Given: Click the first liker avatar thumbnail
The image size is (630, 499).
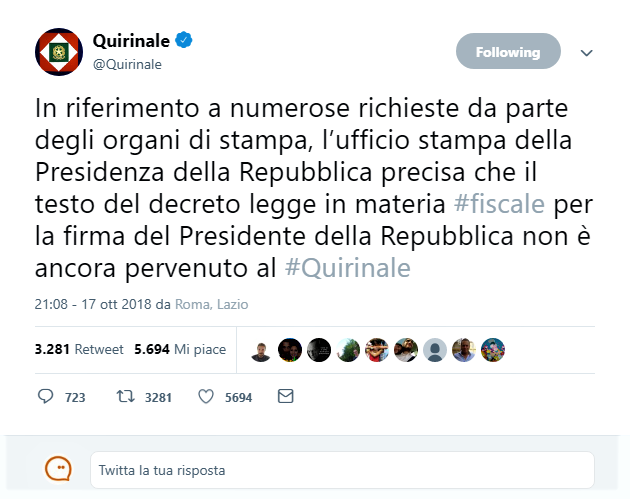Looking at the screenshot, I should click(261, 350).
